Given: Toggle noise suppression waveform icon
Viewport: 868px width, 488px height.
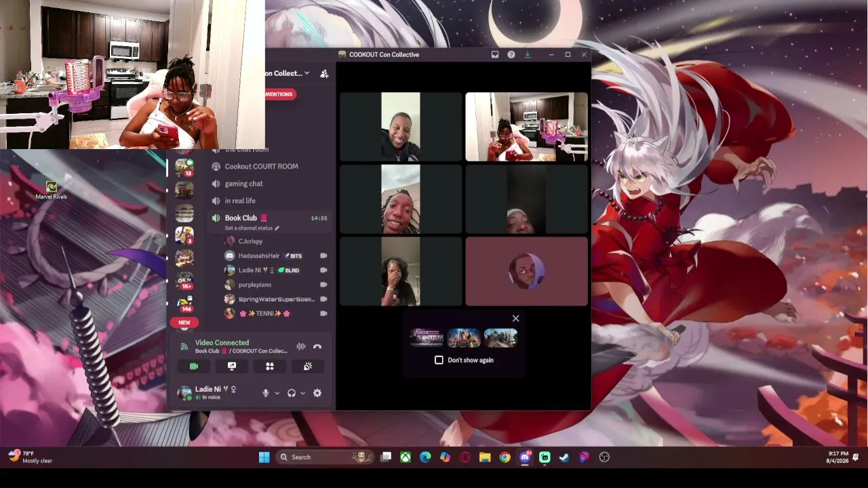Looking at the screenshot, I should pyautogui.click(x=300, y=346).
